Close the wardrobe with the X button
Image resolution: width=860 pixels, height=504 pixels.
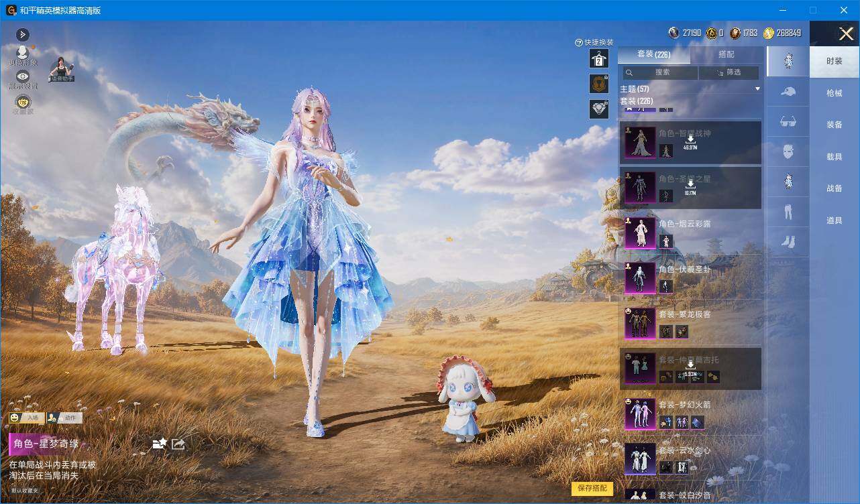(846, 34)
